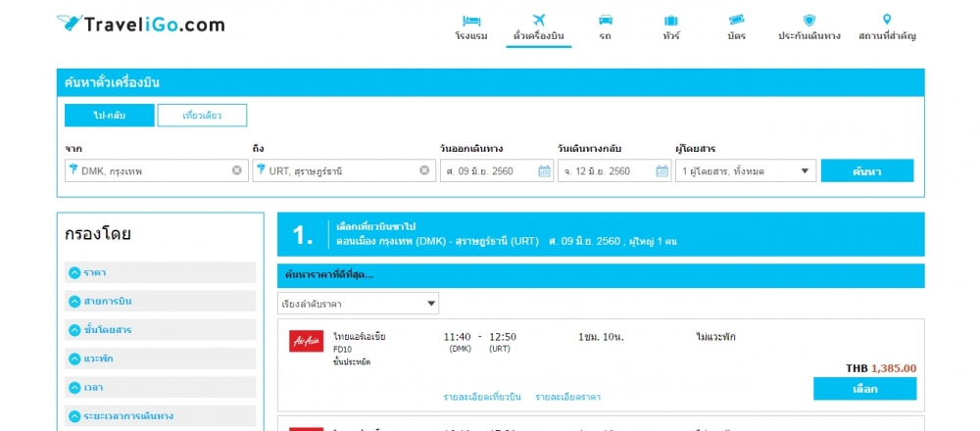Viewport: 980px width, 431px height.
Task: Click the car rental icon
Action: point(606,20)
